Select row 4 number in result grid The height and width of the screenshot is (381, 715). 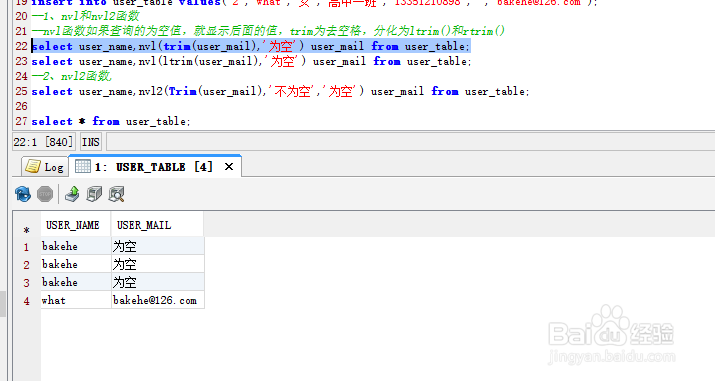26,300
